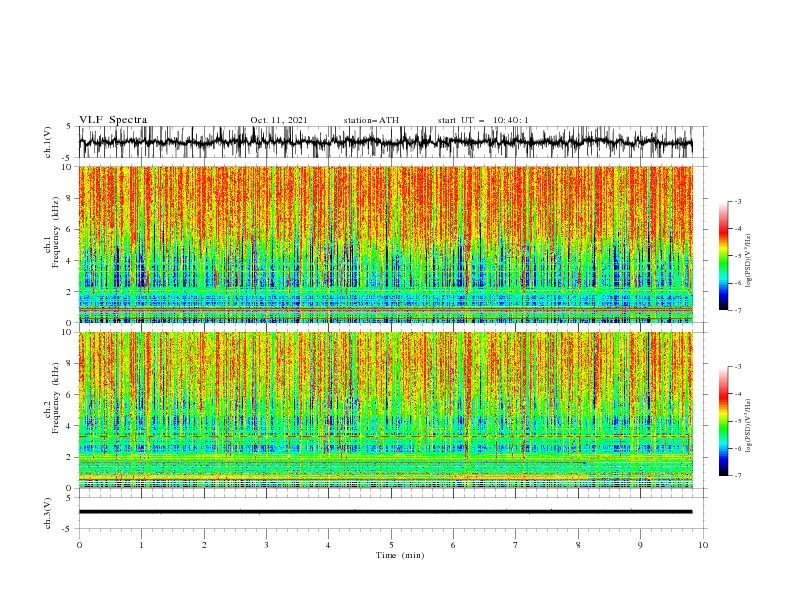Click the '-3' tick on upper colorbar

click(x=738, y=201)
